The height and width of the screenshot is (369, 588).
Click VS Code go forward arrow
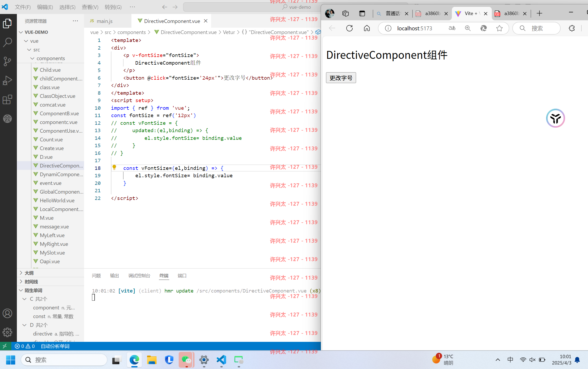tap(175, 7)
